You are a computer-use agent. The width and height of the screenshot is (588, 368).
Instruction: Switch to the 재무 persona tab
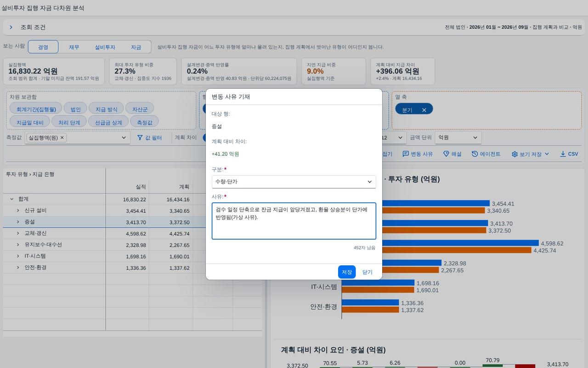[x=74, y=47]
